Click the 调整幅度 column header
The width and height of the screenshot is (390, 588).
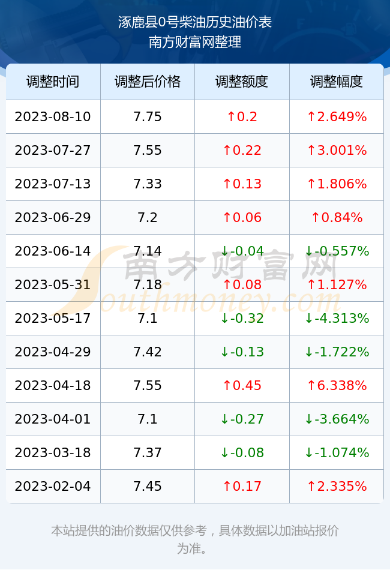337,82
